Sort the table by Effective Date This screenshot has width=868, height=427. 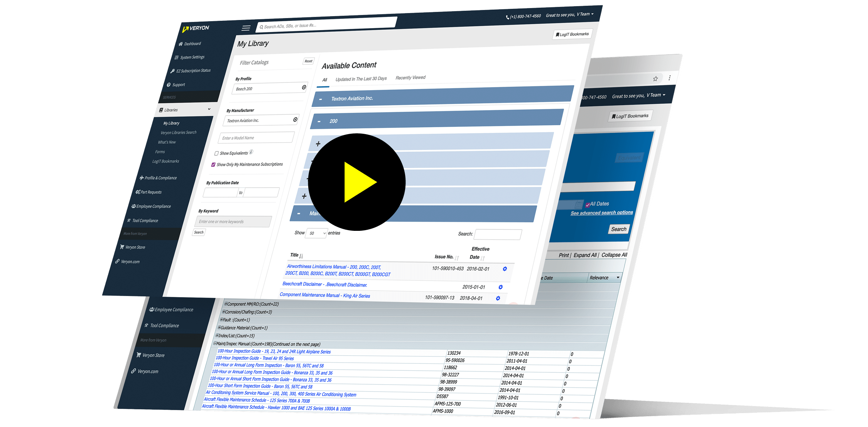click(478, 253)
